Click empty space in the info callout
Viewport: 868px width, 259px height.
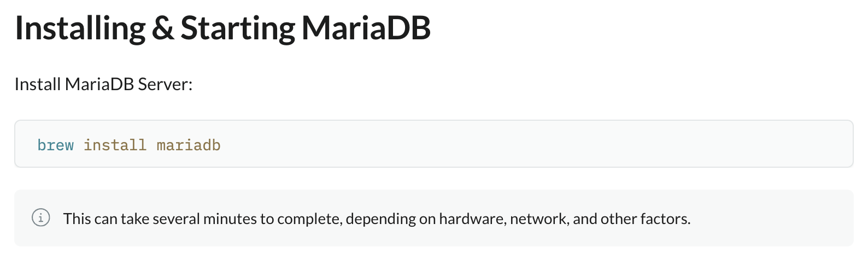[776, 219]
